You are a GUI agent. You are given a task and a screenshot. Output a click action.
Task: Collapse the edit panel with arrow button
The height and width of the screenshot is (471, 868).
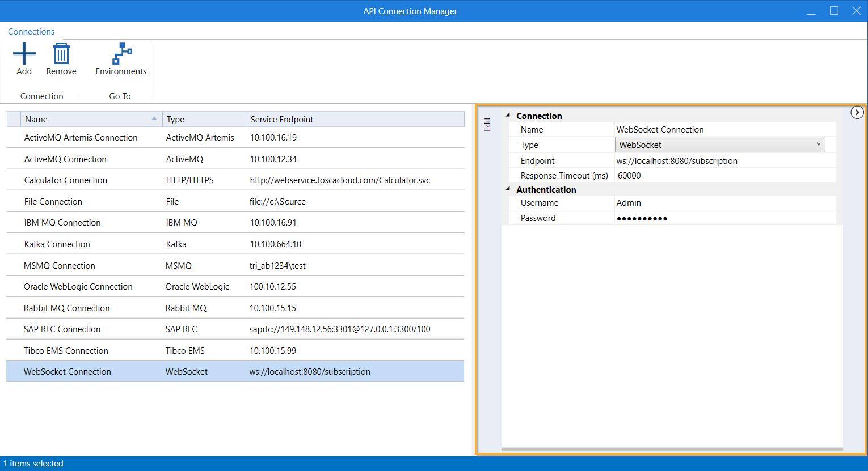pyautogui.click(x=857, y=112)
